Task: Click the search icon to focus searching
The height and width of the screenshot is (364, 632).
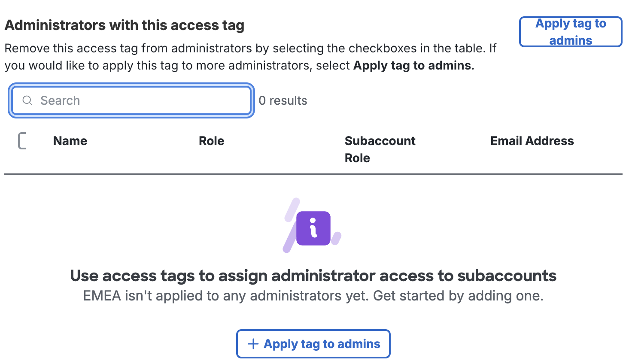Action: (27, 100)
